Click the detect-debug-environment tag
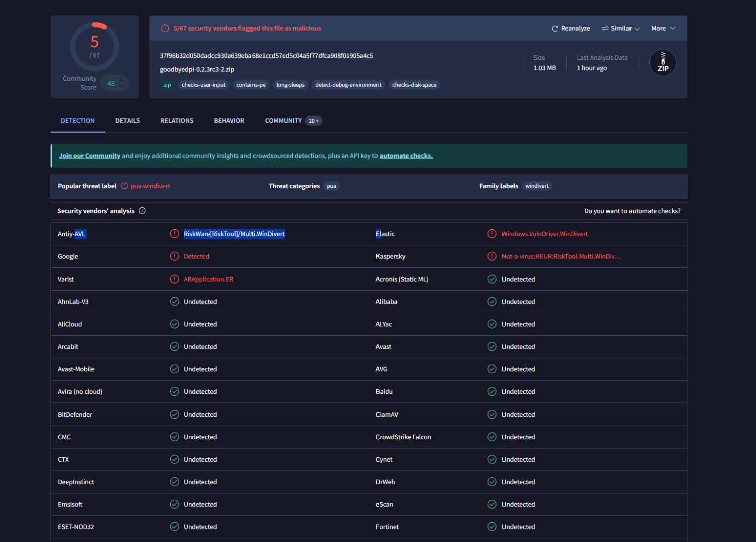 [348, 85]
